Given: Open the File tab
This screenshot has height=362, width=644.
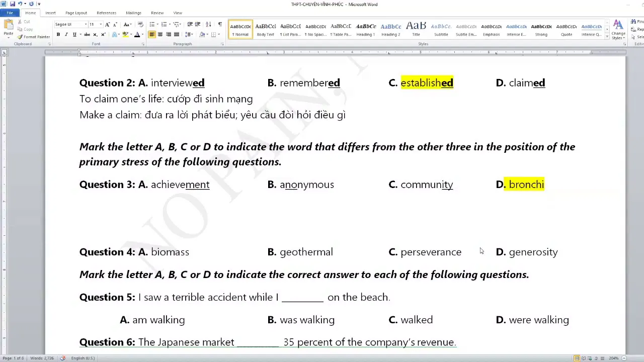Looking at the screenshot, I should 10,13.
